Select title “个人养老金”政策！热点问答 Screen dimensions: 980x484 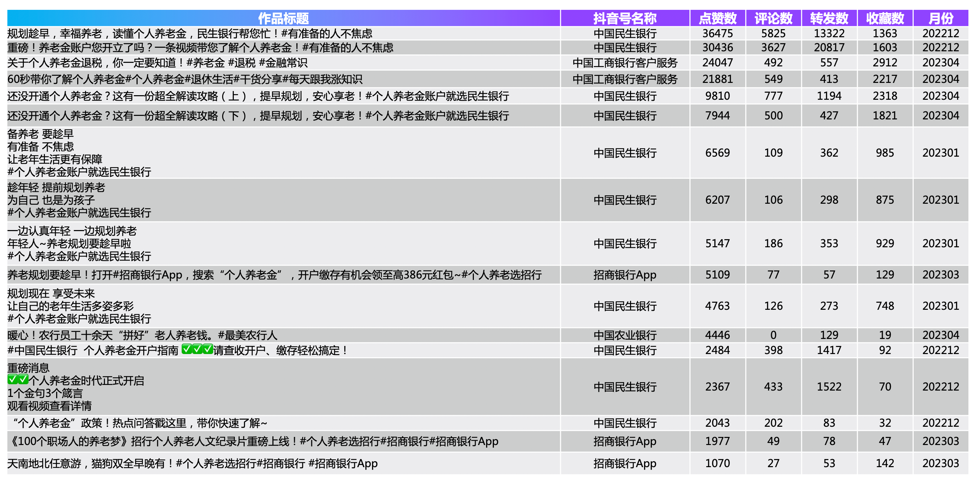[139, 423]
